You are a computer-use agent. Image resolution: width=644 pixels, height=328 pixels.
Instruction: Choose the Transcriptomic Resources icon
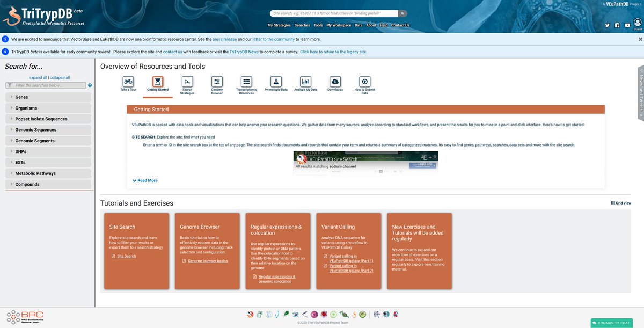pyautogui.click(x=246, y=82)
